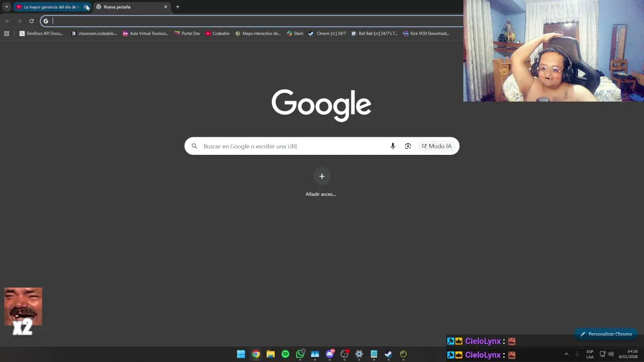The width and height of the screenshot is (644, 362).
Task: Click the magnifier icon in search box
Action: coord(194,146)
